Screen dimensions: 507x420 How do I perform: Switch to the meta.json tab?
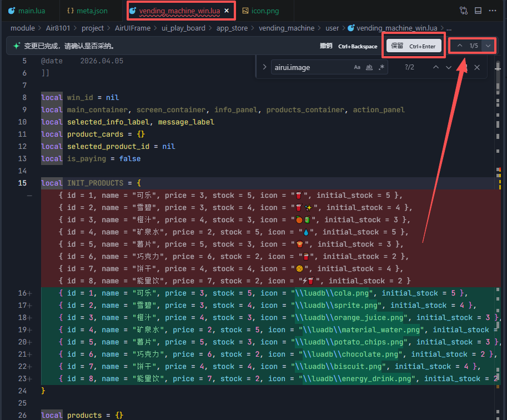(87, 11)
